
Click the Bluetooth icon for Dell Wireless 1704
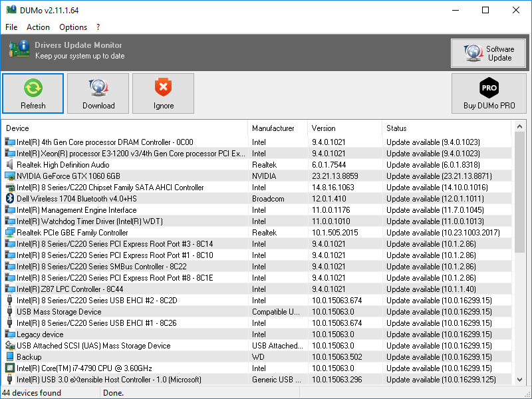(10, 198)
